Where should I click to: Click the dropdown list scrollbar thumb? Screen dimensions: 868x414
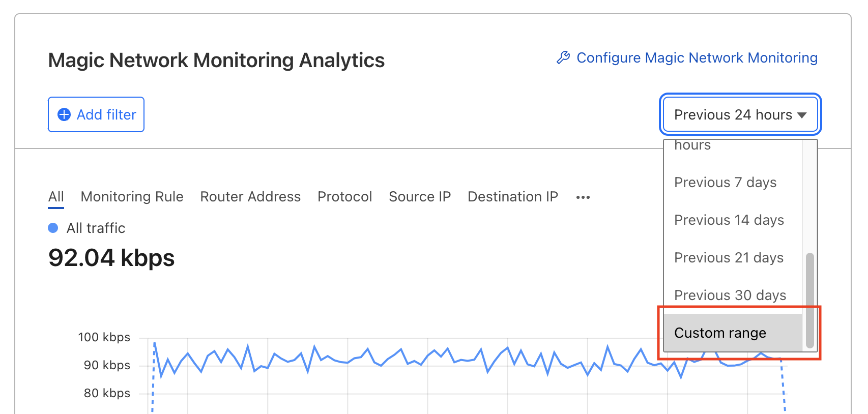click(x=810, y=300)
